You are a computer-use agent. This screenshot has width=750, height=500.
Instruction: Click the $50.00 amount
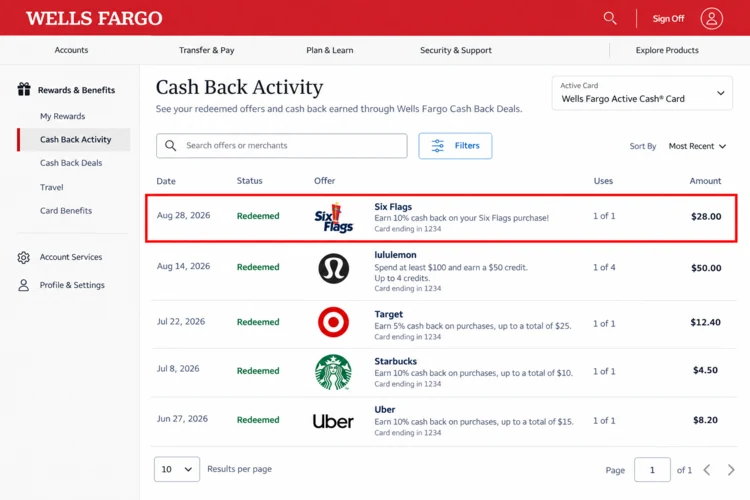(x=706, y=268)
